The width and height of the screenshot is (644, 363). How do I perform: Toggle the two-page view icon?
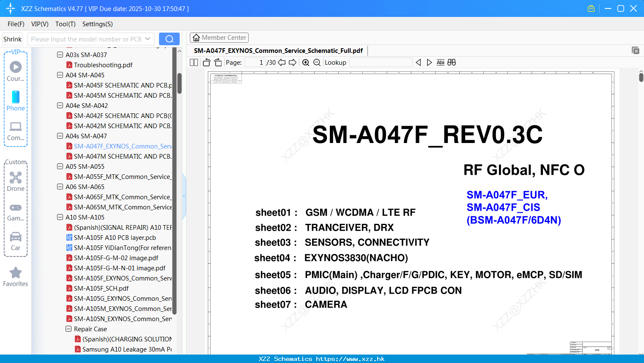194,63
